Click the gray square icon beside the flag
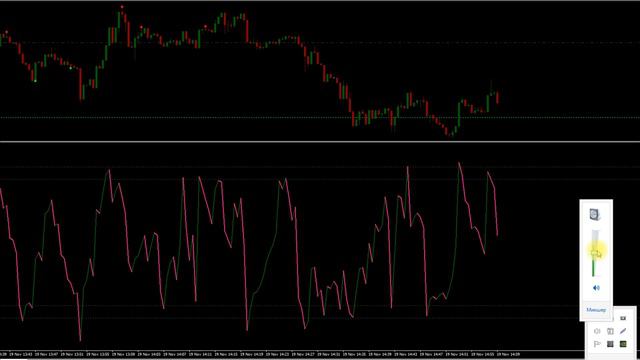Viewport: 640px width, 360px height. coord(610,344)
